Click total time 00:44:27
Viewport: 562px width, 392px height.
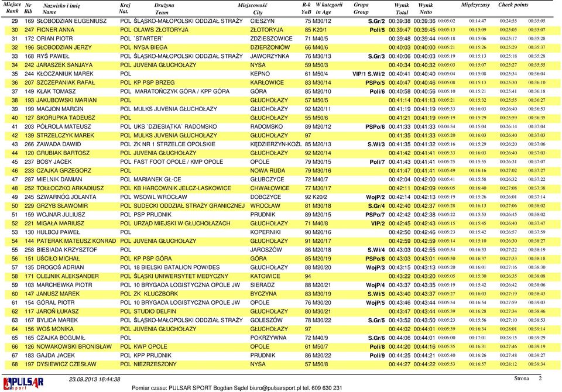click(399, 364)
